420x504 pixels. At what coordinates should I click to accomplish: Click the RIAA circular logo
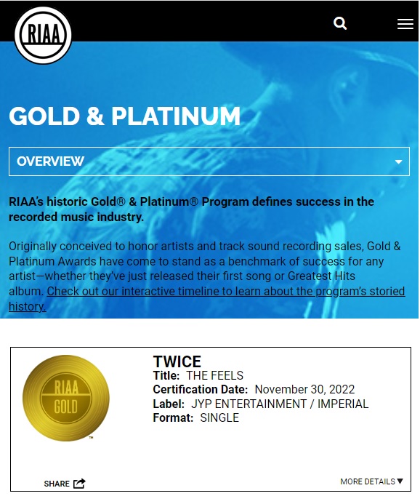click(43, 35)
